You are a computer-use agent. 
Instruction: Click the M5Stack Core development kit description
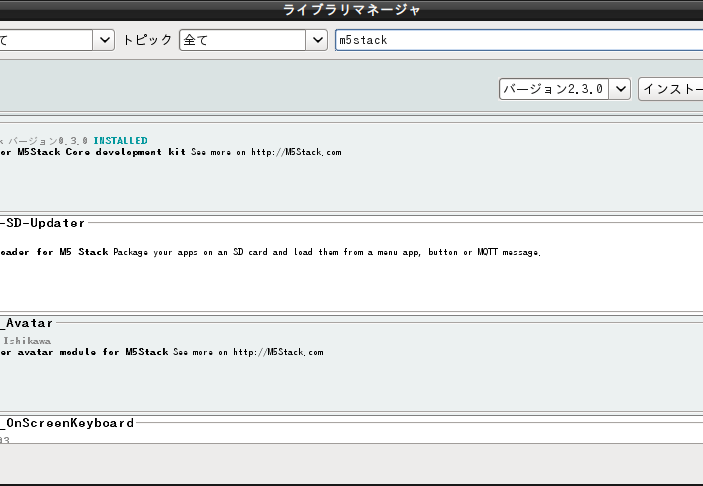point(170,152)
